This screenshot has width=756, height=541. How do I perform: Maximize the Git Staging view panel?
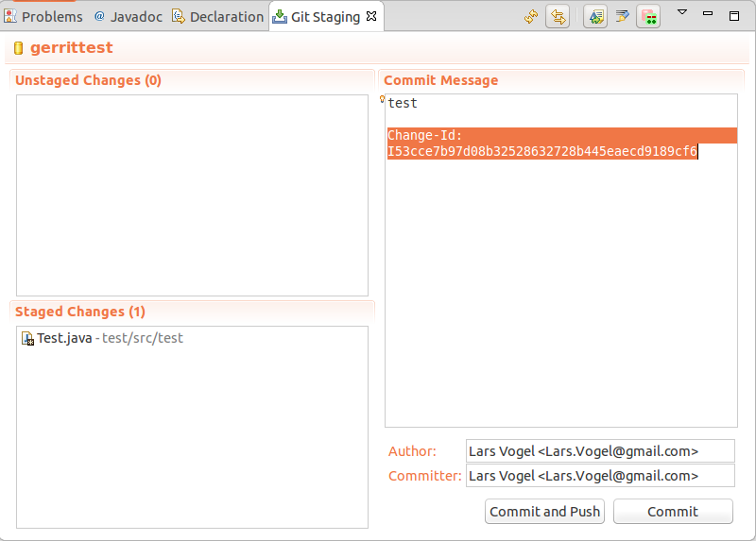[x=734, y=16]
